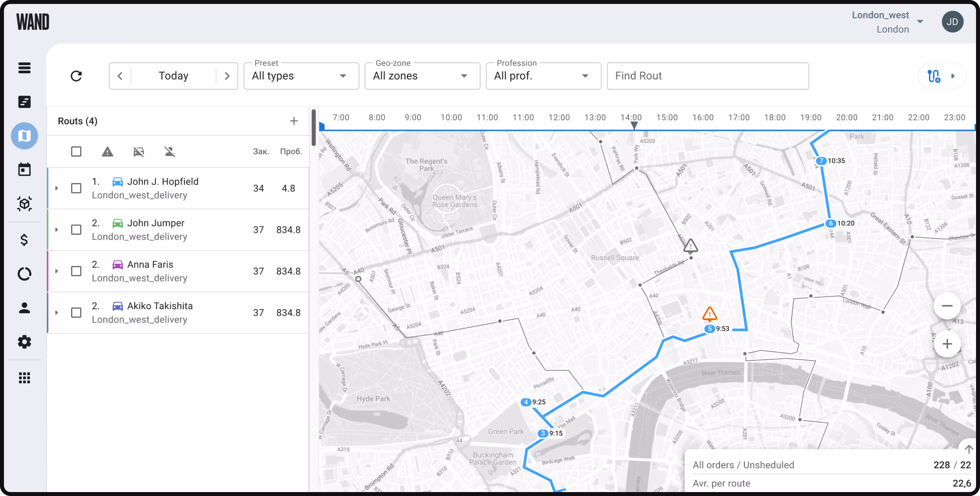Select the map view sidebar icon
The height and width of the screenshot is (496, 980).
[x=24, y=135]
